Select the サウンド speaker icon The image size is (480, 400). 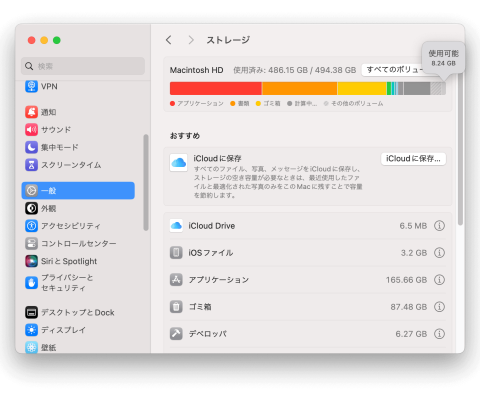31,130
